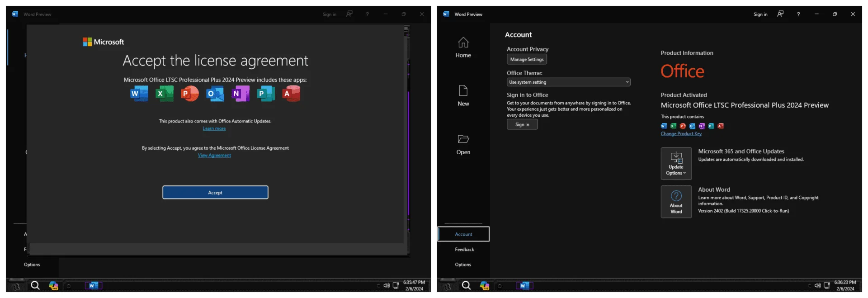
Task: Open the 6:36:23 PM clock on the taskbar
Action: (845, 285)
